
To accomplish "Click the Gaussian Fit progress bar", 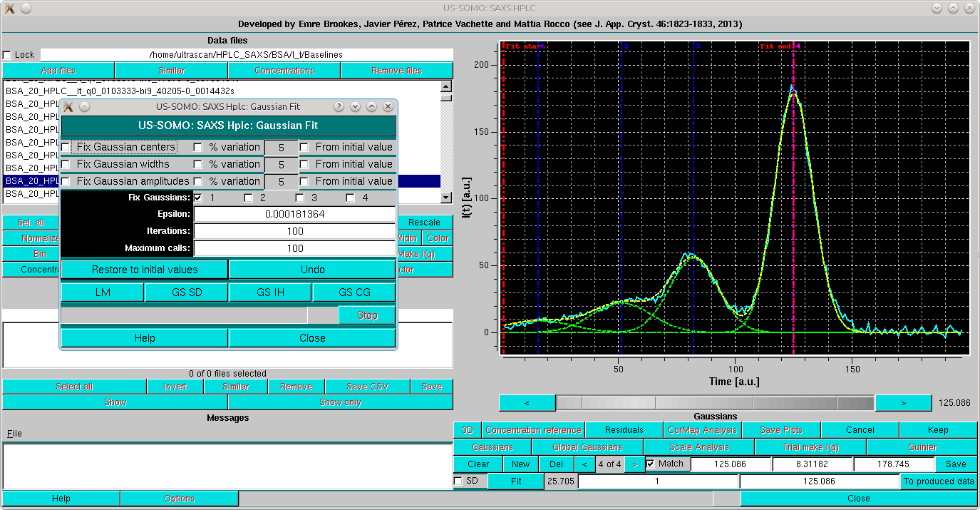I will coord(199,315).
